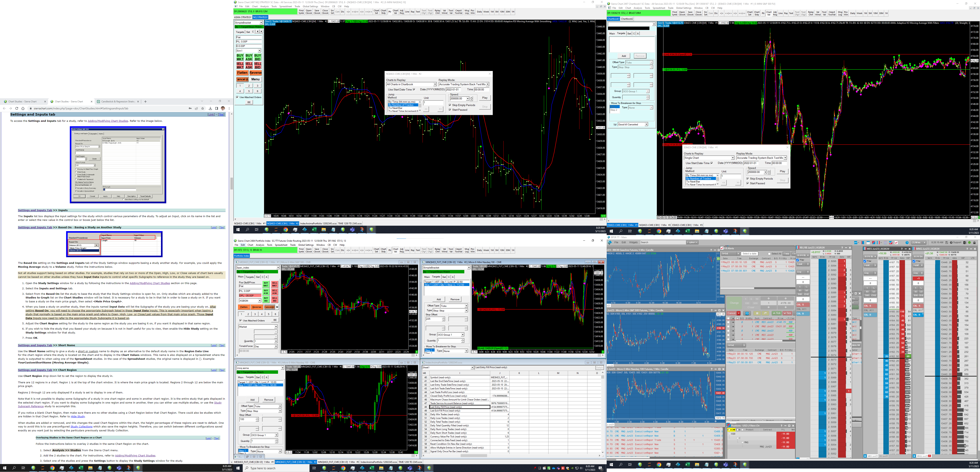Screen dimensions: 980x472
Task: Click Date field in ESM23 replay dialog
Action: pyautogui.click(x=751, y=163)
